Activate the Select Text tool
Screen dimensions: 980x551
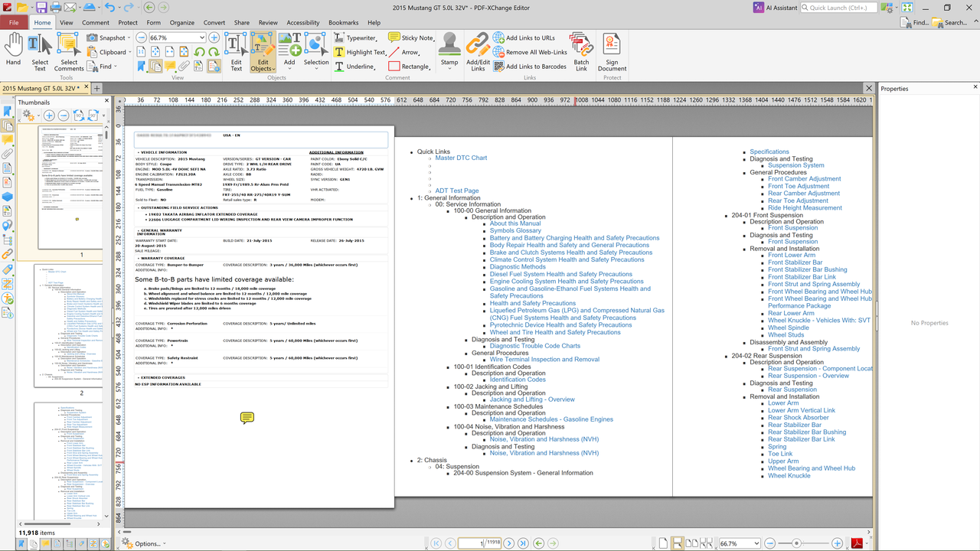pos(40,51)
